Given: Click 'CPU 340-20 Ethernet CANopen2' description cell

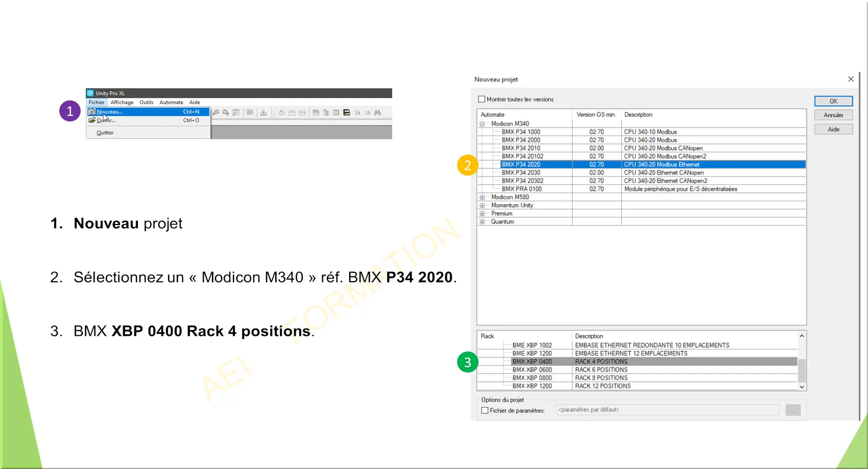Looking at the screenshot, I should [x=665, y=181].
